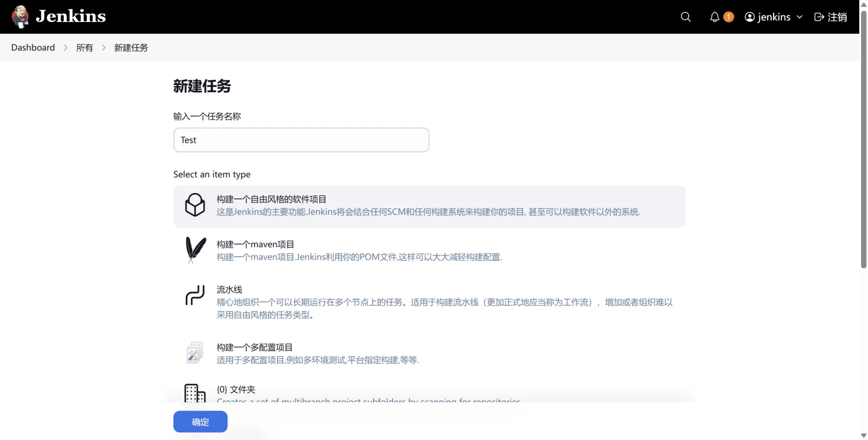
Task: Click the task name field containing Test
Action: point(301,139)
